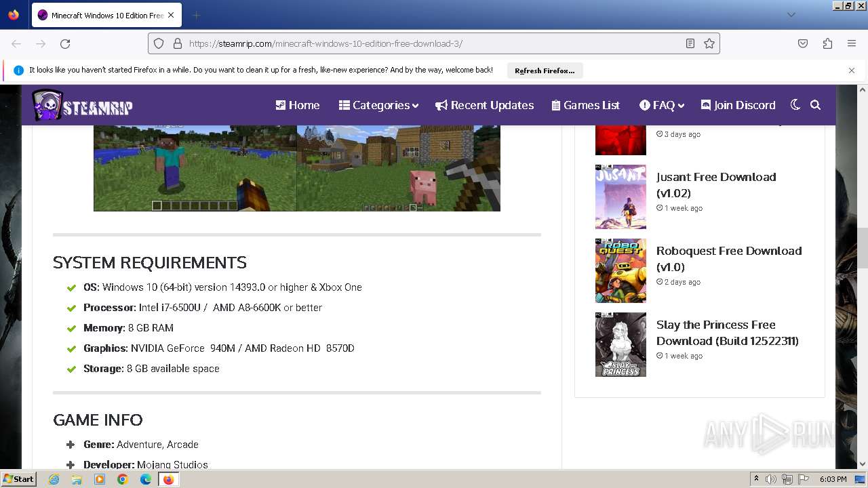Image resolution: width=868 pixels, height=488 pixels.
Task: Dismiss the refresh Firefox notification bar
Action: click(x=852, y=70)
